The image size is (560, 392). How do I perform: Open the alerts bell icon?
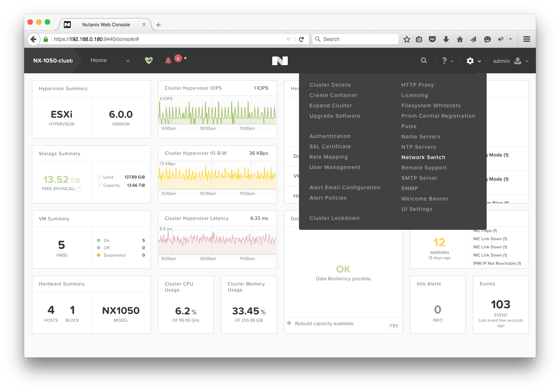pyautogui.click(x=168, y=61)
